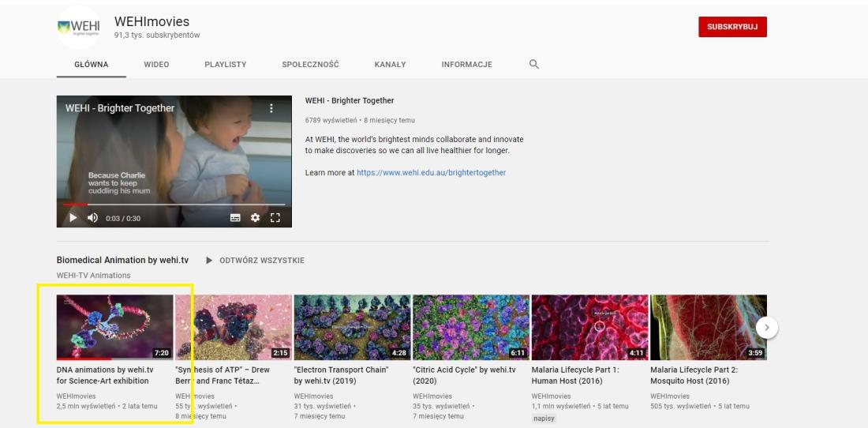Open Biomedical Animation by wehi.tv playlist title
This screenshot has width=868, height=428.
pyautogui.click(x=122, y=261)
